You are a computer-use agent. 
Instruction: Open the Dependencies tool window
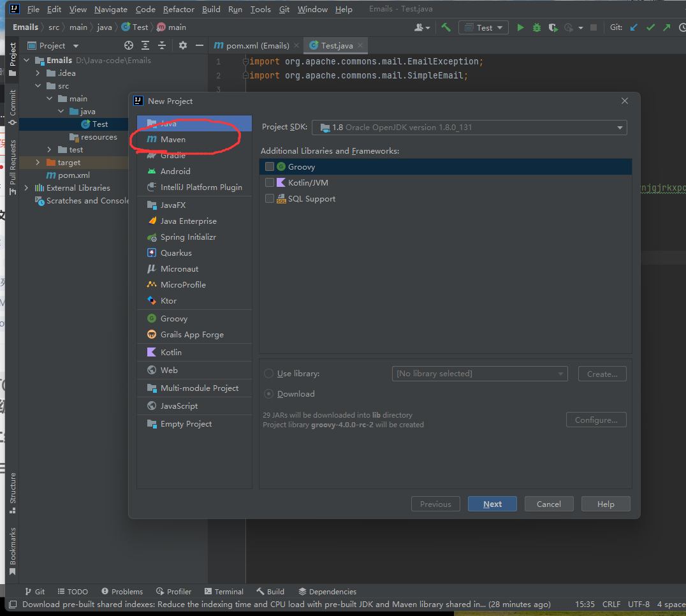click(327, 592)
